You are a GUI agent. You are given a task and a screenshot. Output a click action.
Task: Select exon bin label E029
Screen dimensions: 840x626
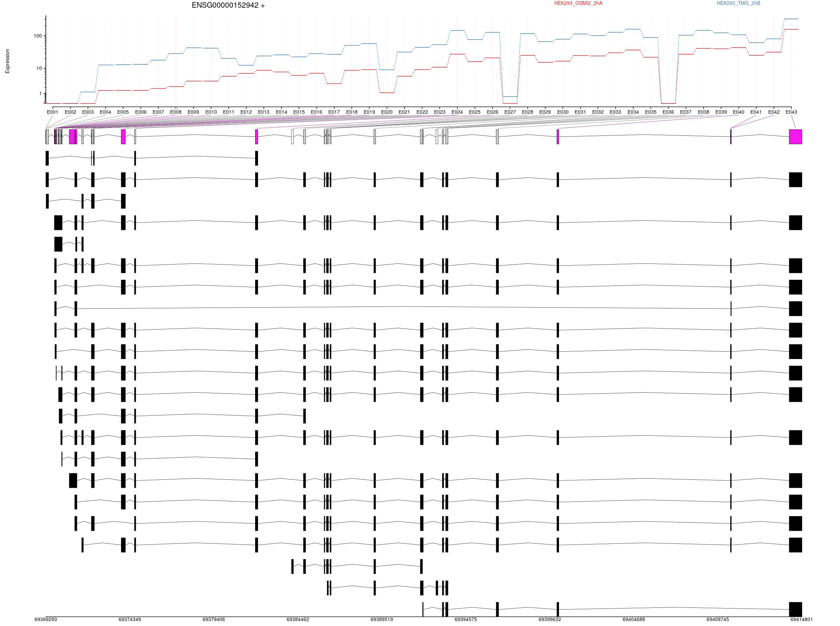[545, 112]
